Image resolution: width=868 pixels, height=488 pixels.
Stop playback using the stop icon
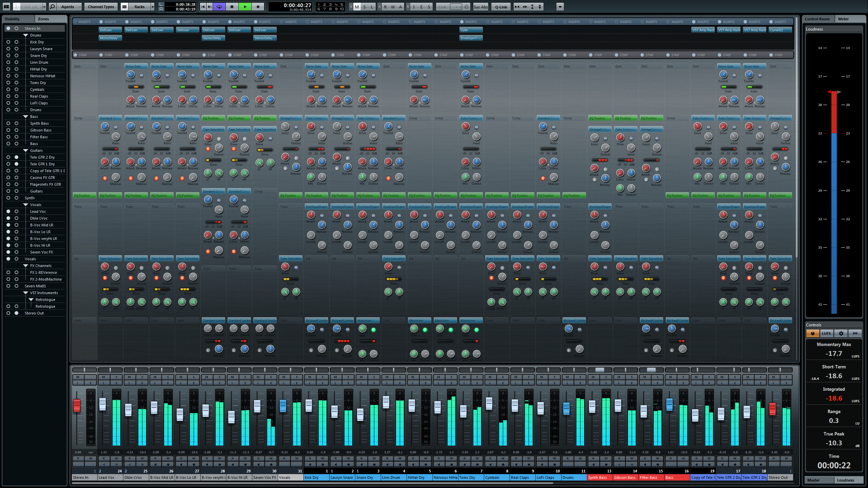[x=232, y=6]
